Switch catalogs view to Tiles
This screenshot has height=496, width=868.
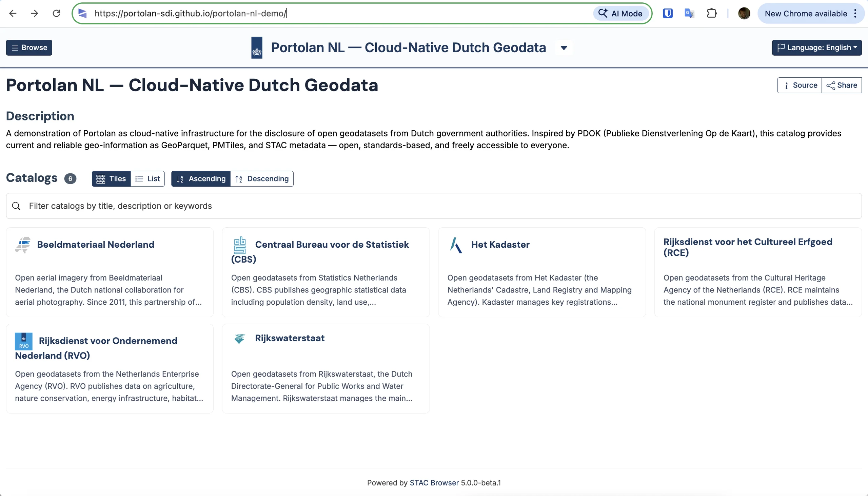pyautogui.click(x=111, y=179)
